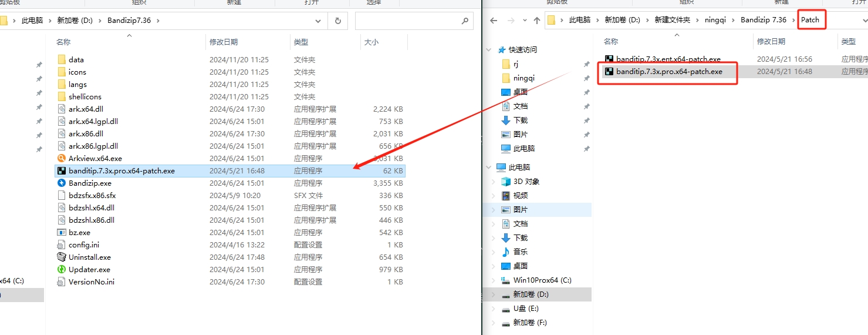Select ark.x86.lgpl.dll file icon

[x=62, y=146]
